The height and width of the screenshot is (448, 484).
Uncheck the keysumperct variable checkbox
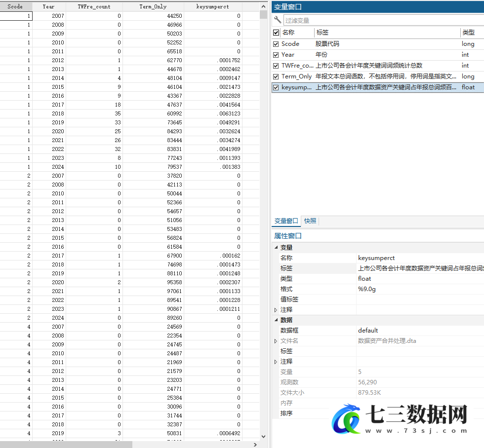276,87
